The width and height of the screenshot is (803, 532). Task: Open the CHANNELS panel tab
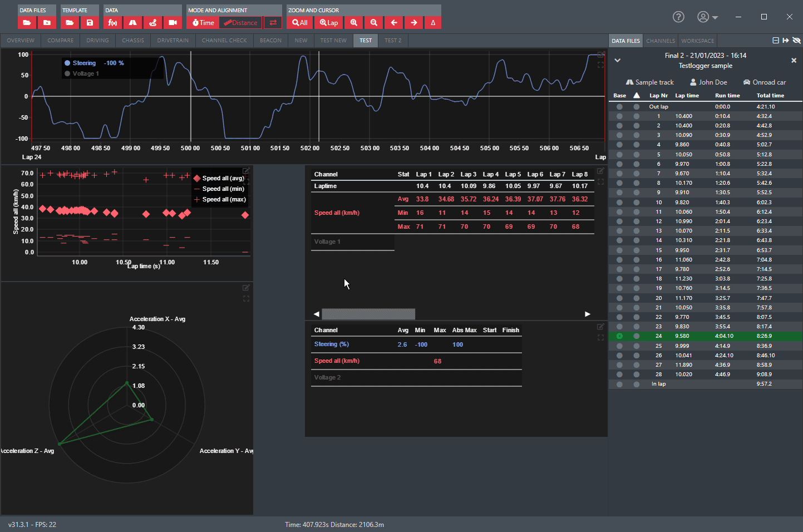pos(660,41)
